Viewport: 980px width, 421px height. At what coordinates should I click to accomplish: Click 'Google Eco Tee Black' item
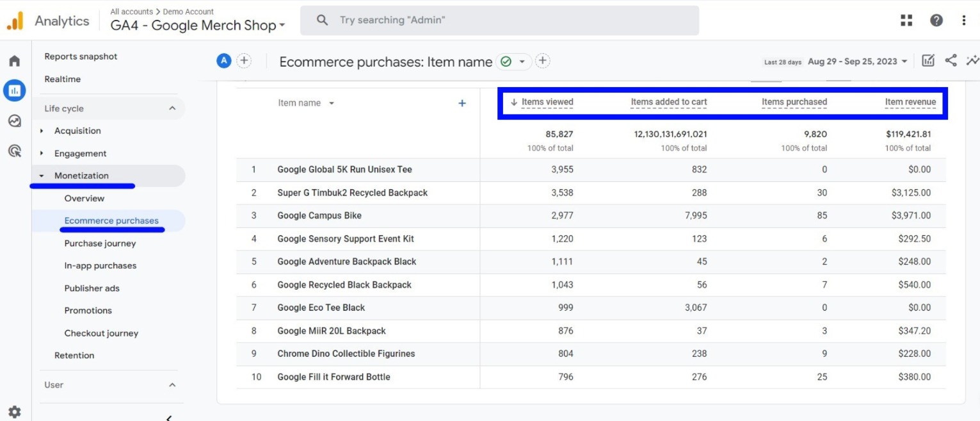[x=321, y=308]
